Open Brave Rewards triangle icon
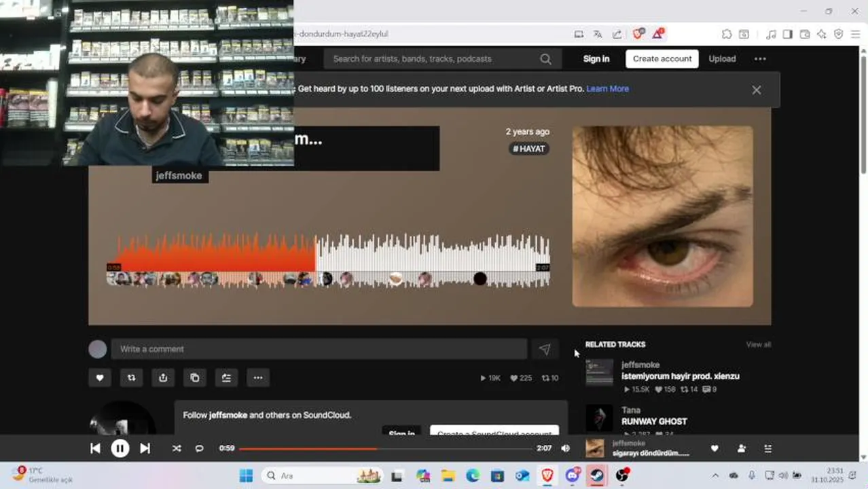 (x=657, y=34)
